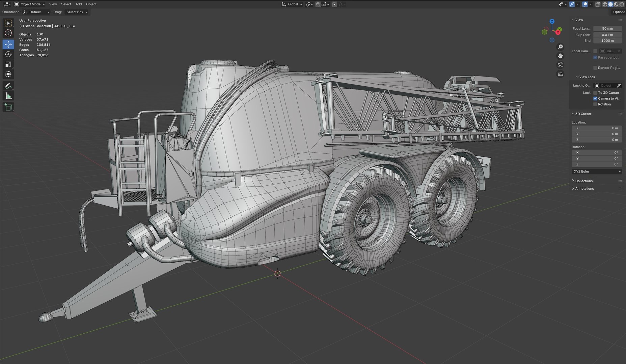
Task: Toggle camera view icon in viewport
Action: (560, 65)
